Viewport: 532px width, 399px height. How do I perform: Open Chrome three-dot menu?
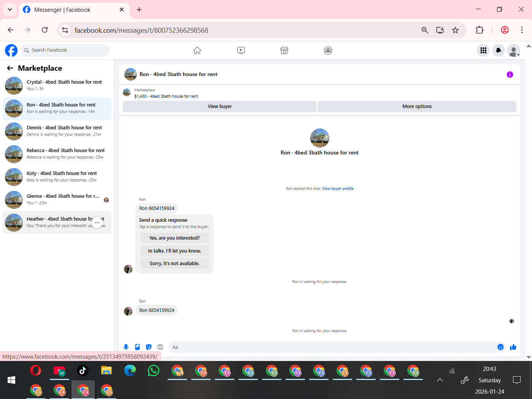pyautogui.click(x=522, y=30)
